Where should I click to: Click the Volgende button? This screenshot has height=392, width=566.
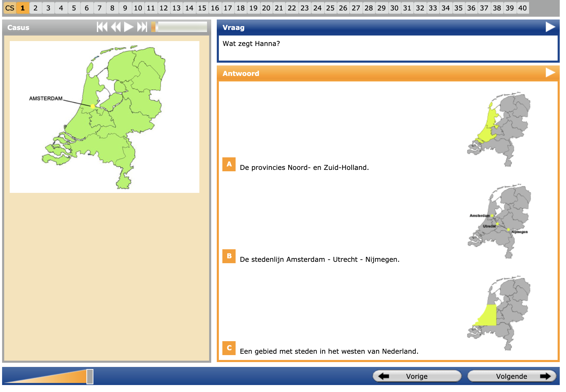click(511, 376)
